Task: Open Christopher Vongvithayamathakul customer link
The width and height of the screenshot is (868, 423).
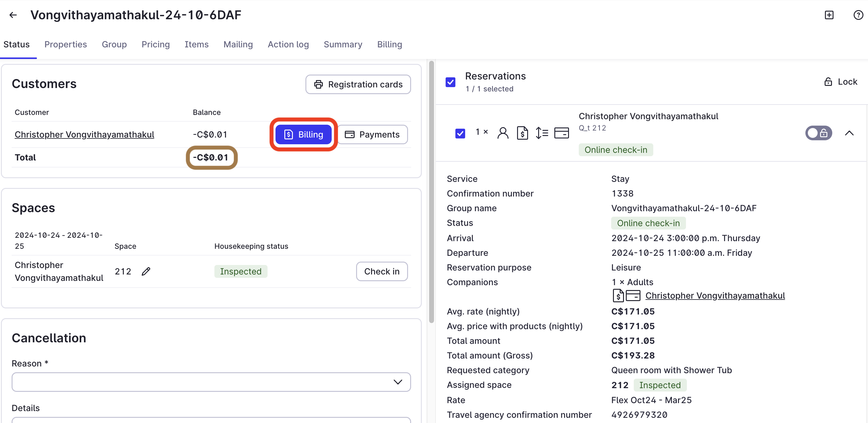Action: point(84,134)
